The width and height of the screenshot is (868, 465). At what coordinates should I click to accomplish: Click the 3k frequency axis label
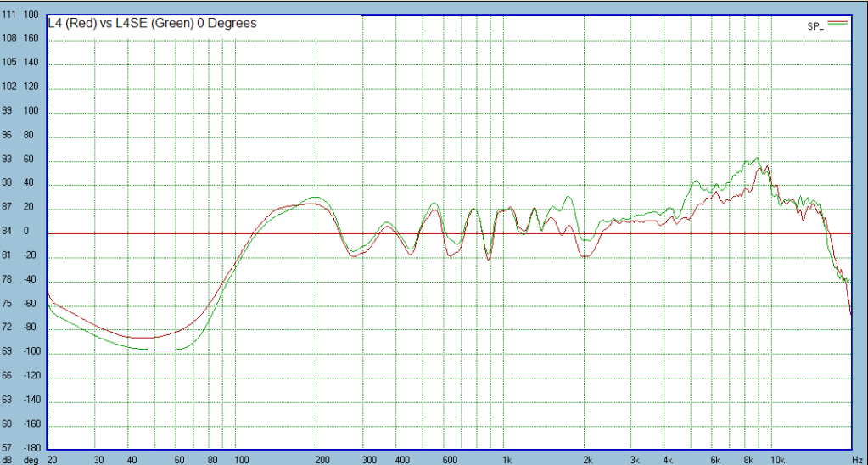(635, 460)
